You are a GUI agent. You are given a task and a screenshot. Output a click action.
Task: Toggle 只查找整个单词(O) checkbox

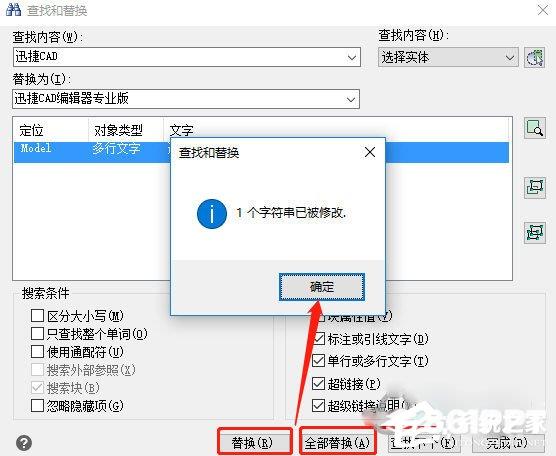tap(37, 333)
